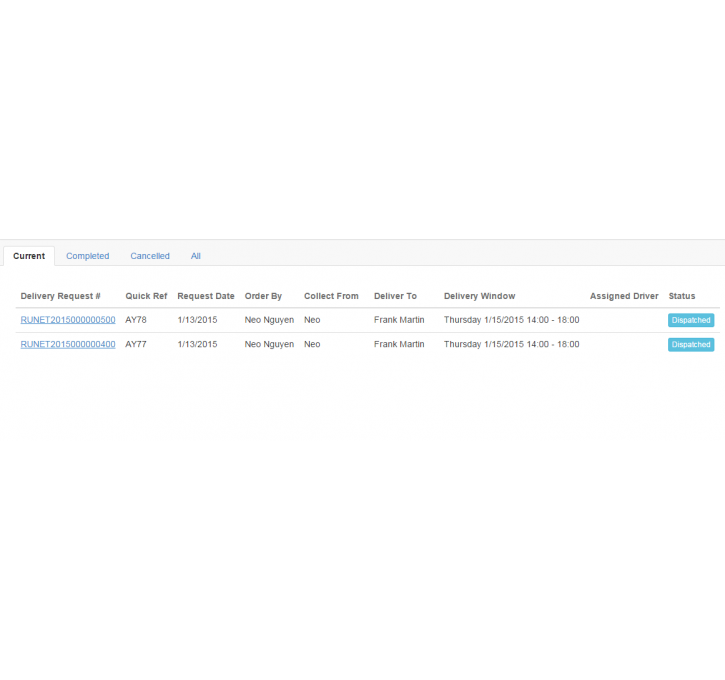This screenshot has width=725, height=680.
Task: Click the Order By column header
Action: coord(263,296)
